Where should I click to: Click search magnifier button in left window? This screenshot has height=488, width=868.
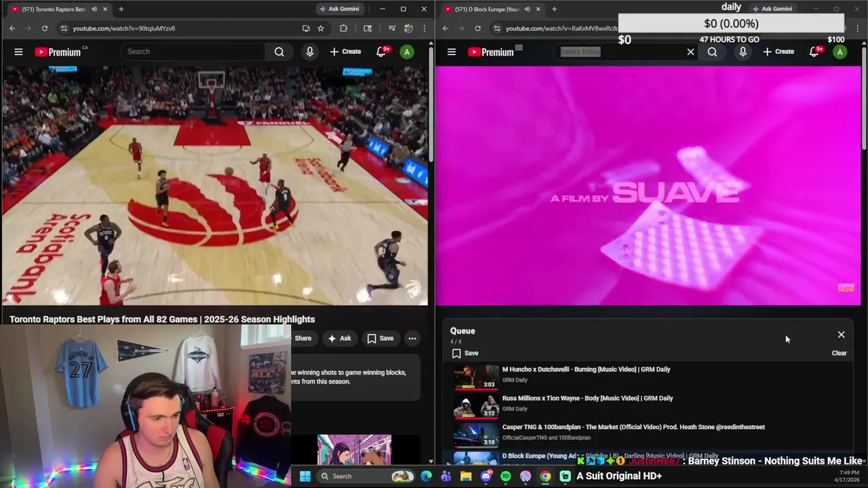pyautogui.click(x=279, y=52)
